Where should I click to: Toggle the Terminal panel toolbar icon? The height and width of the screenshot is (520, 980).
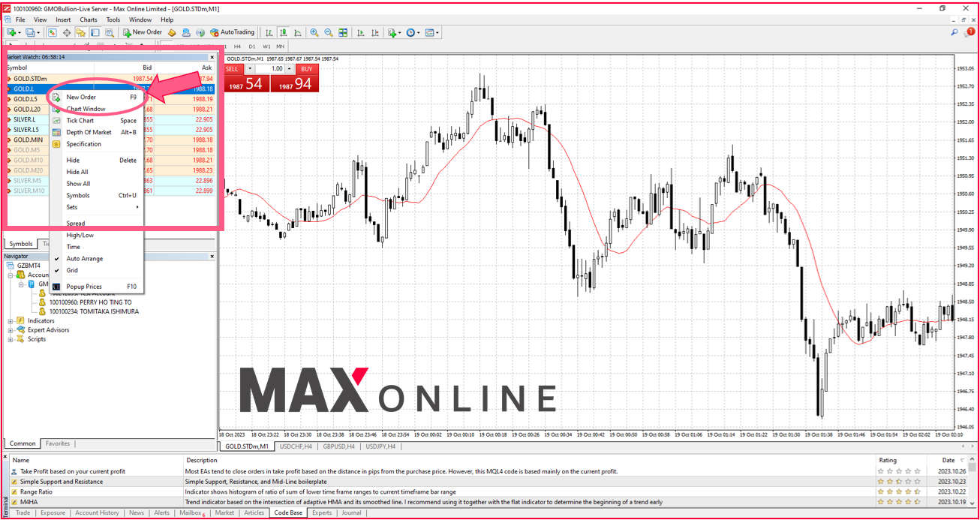[95, 32]
